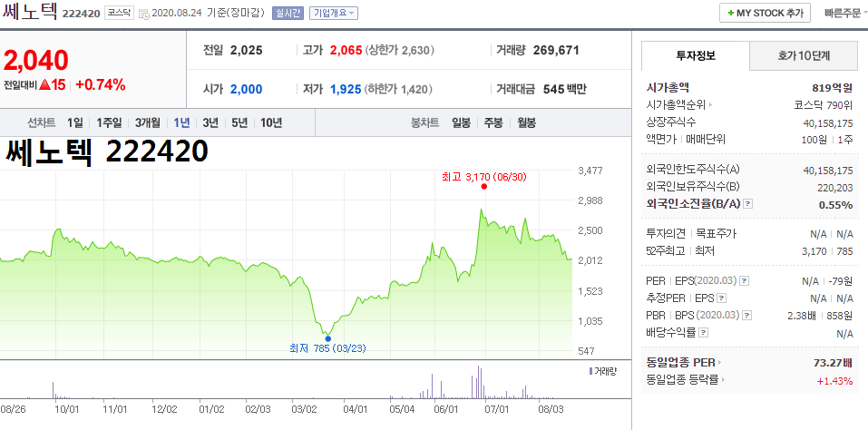Click the 거래량 value 269,671
This screenshot has height=430, width=868.
point(556,51)
